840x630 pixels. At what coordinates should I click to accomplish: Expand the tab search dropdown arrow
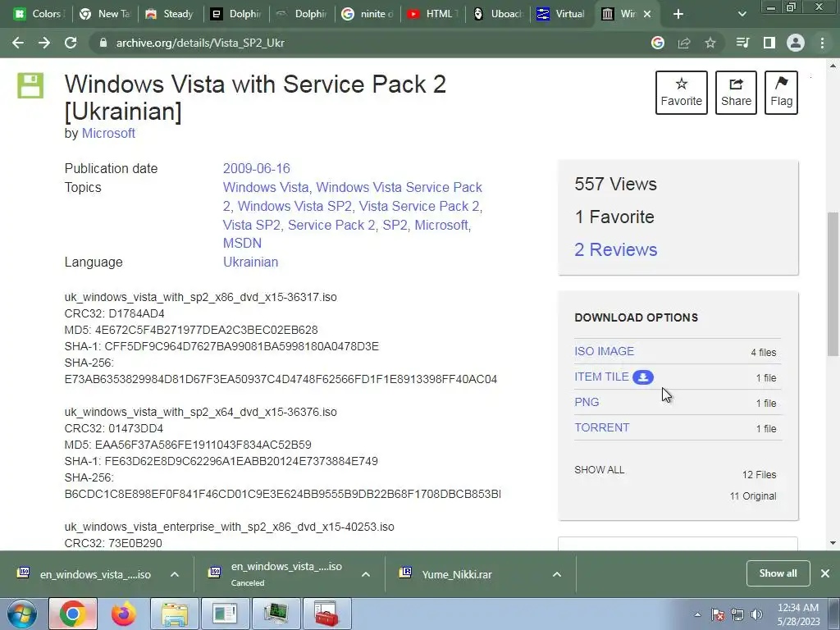(742, 14)
